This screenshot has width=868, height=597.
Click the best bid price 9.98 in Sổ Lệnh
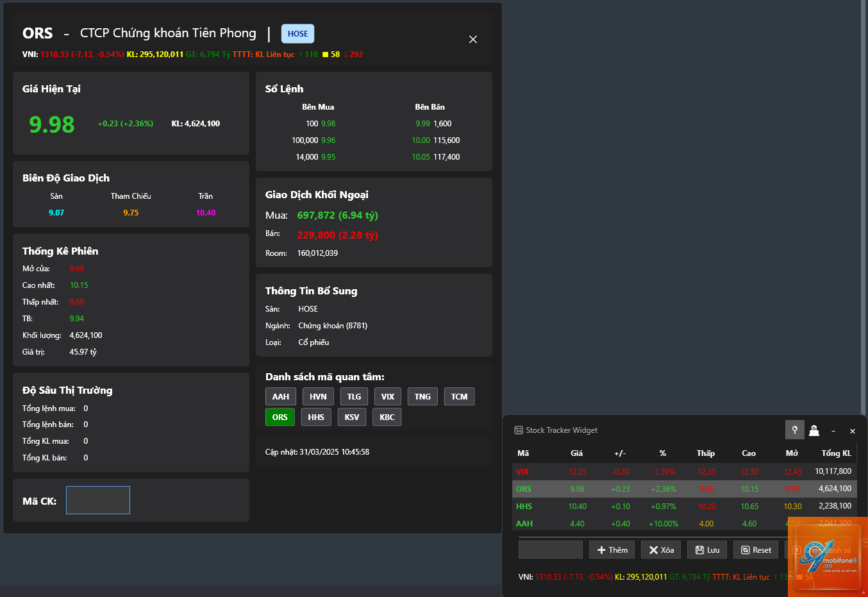[328, 124]
